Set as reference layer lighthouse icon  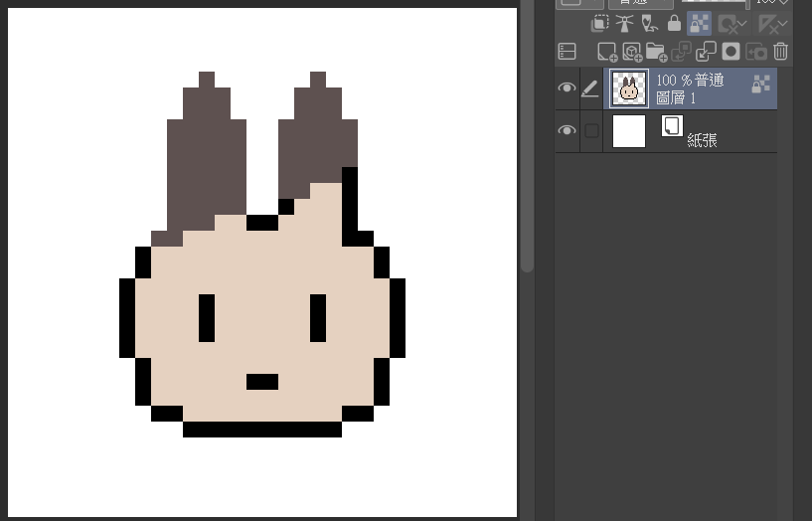624,23
